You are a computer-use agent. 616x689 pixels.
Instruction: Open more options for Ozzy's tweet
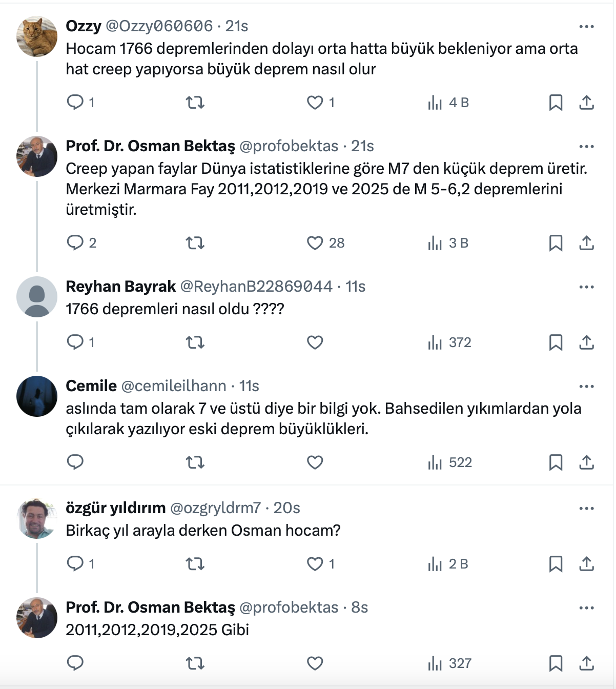point(586,27)
